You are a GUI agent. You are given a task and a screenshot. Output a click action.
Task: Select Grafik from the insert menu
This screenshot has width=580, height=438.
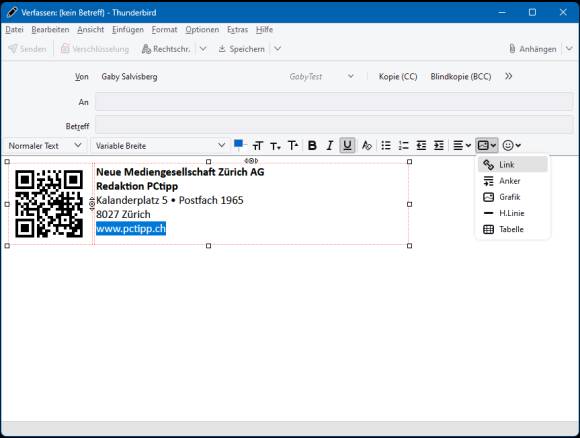(x=512, y=197)
